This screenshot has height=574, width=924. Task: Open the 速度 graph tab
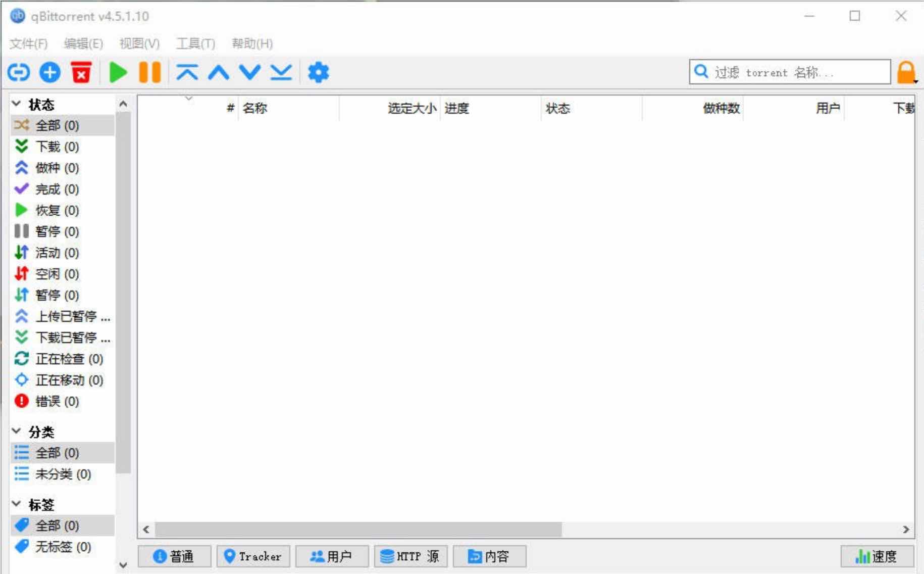click(x=877, y=556)
